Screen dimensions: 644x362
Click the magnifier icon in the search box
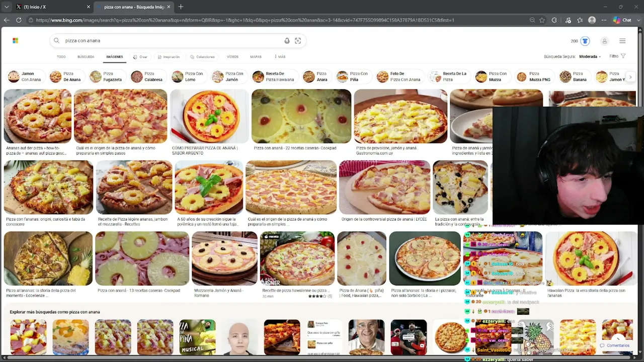(56, 41)
